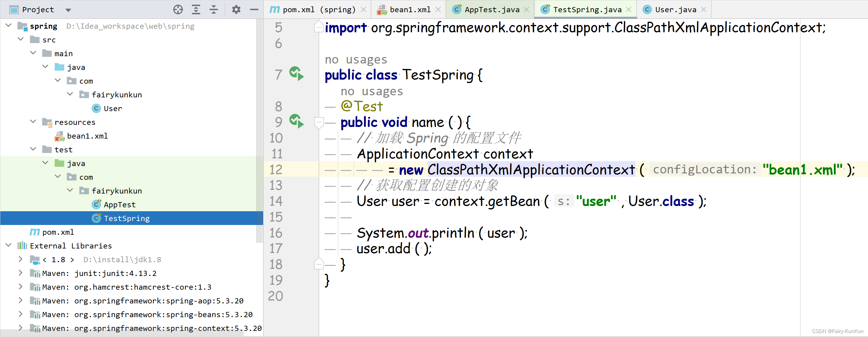Collapse the src folder
The height and width of the screenshot is (337, 868).
coord(21,39)
